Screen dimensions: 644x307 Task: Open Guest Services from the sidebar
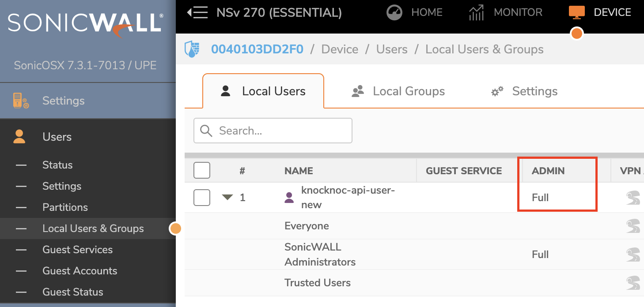77,249
